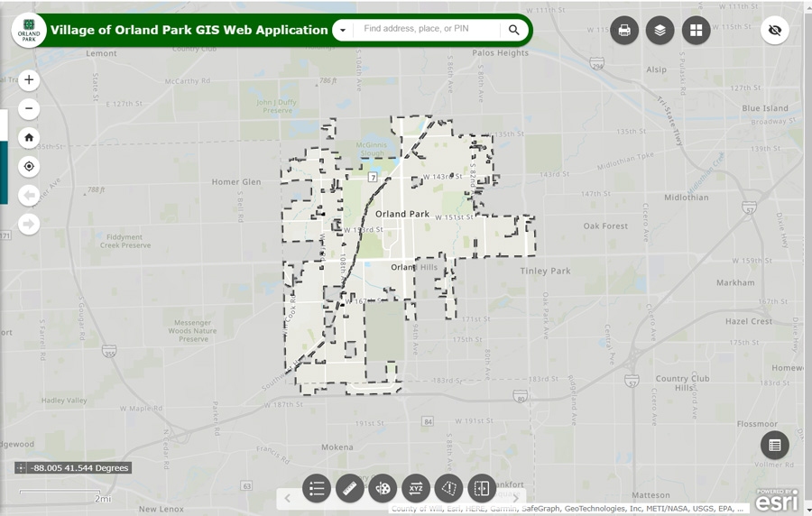Viewport: 812px width, 516px height.
Task: Click the New Lenox map label
Action: [x=161, y=509]
